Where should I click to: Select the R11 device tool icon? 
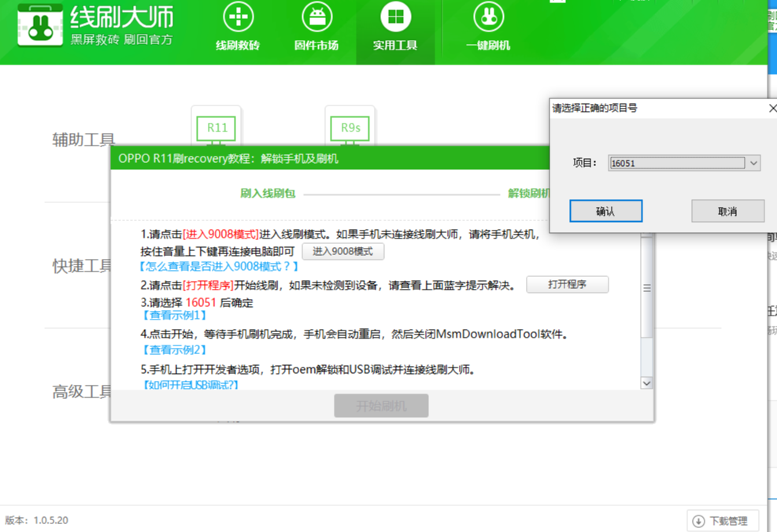(216, 127)
